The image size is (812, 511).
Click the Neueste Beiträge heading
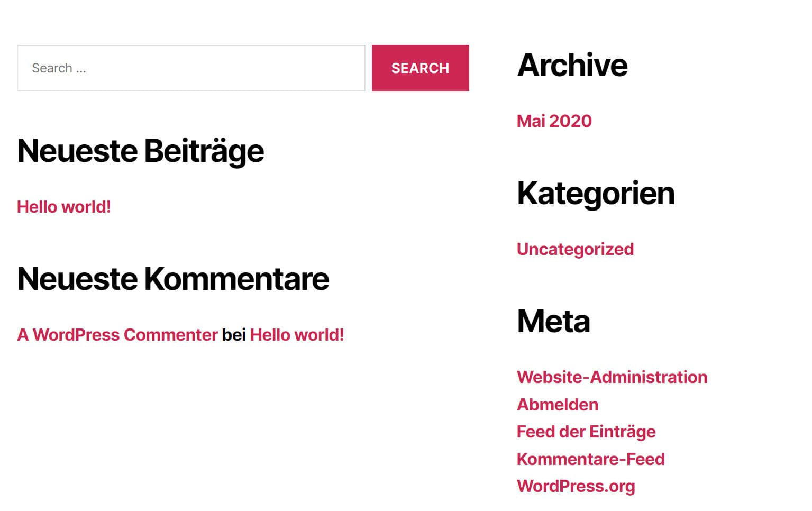click(141, 151)
